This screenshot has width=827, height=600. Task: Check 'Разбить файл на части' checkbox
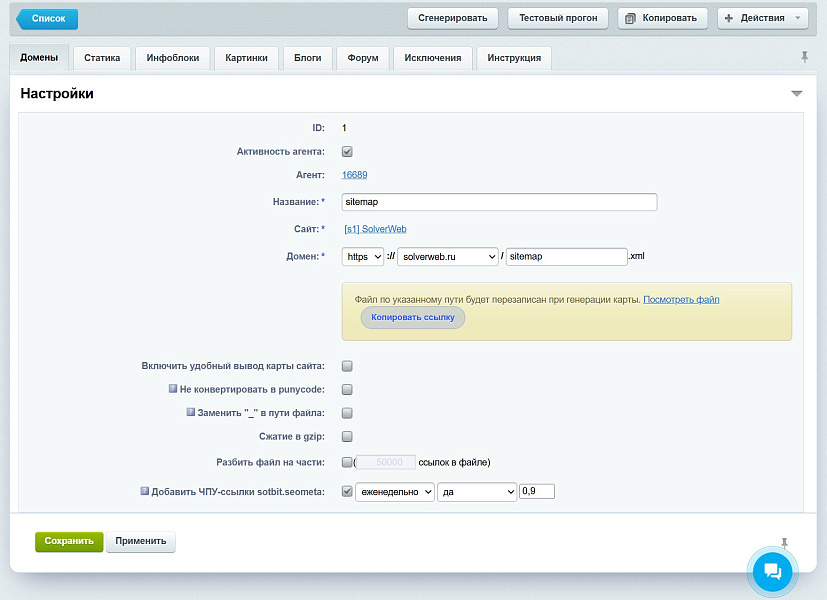point(347,462)
